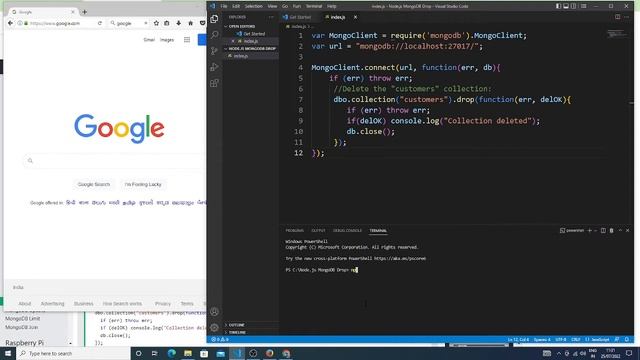The height and width of the screenshot is (360, 640).
Task: Open the Explorer view in activity bar
Action: 214,19
